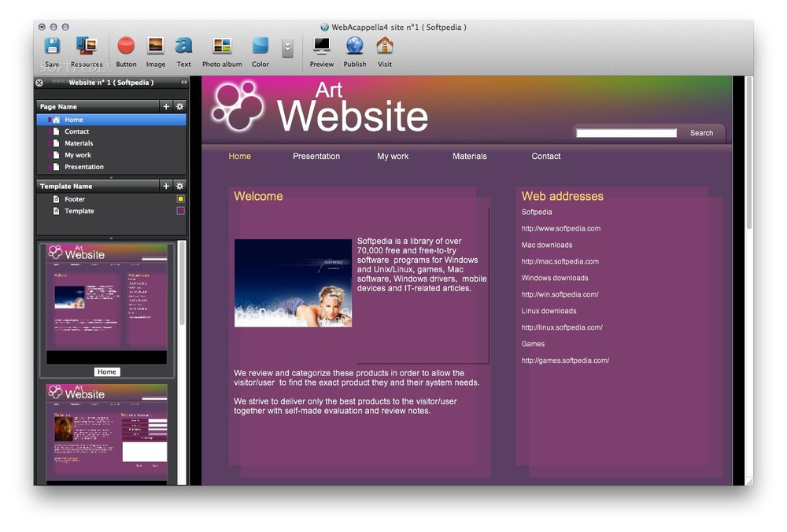Click the Games text in Web addresses
The image size is (787, 532).
[x=533, y=344]
